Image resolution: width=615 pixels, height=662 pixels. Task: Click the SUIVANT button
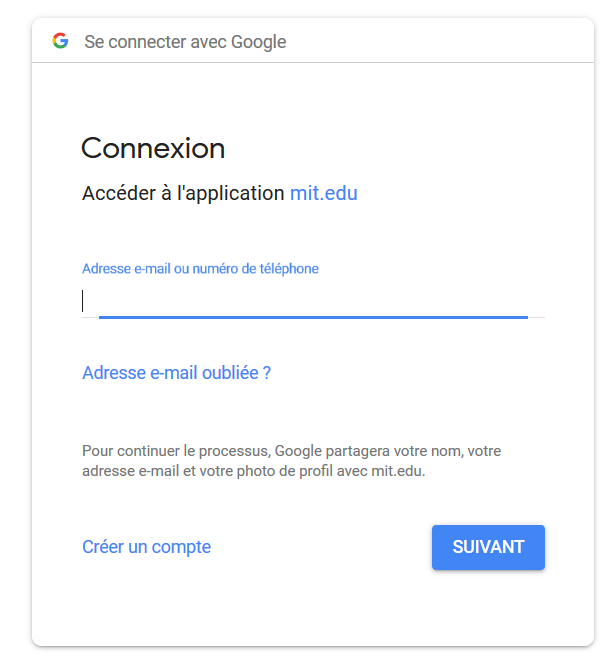(x=488, y=547)
